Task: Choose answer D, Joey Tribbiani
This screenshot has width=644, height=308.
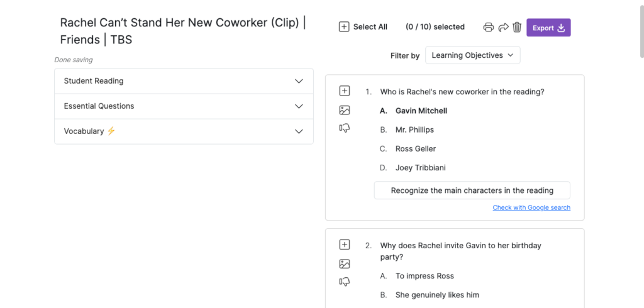Action: tap(421, 168)
